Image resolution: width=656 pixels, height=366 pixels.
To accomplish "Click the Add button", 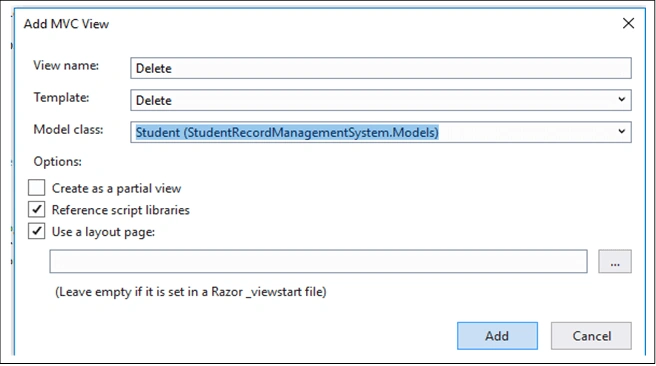I will coord(497,336).
